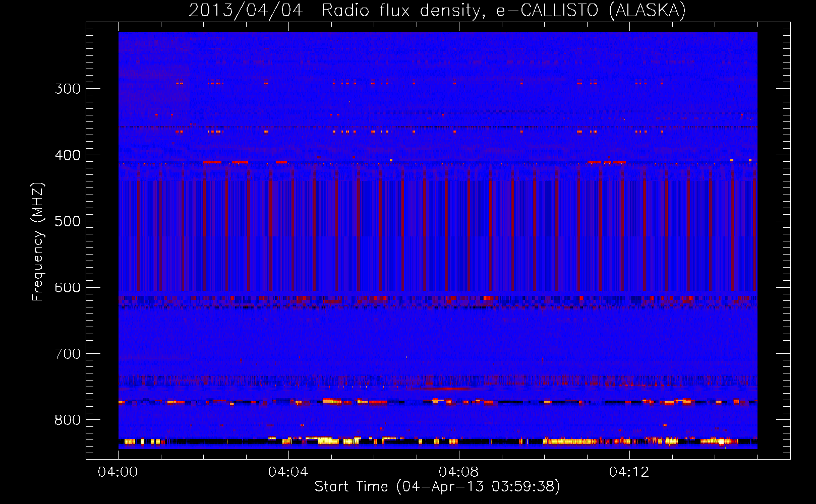Image resolution: width=816 pixels, height=504 pixels.
Task: Click the 300 frequency tick label
Action: coord(68,89)
